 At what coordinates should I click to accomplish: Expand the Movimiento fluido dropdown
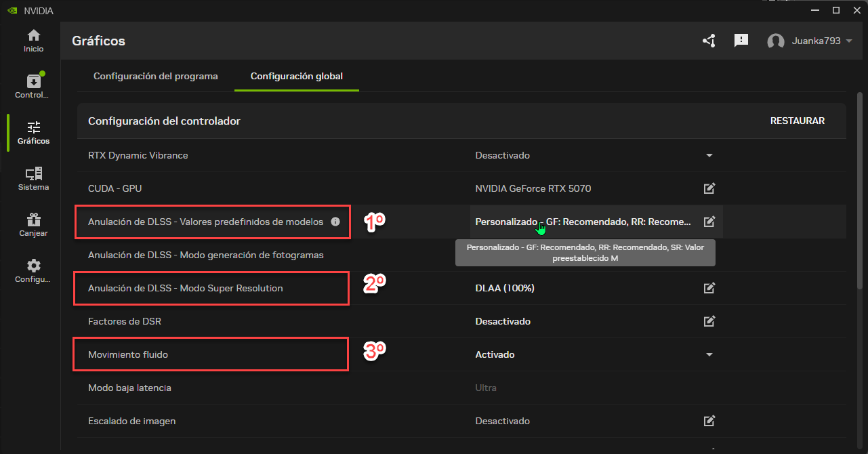point(709,354)
